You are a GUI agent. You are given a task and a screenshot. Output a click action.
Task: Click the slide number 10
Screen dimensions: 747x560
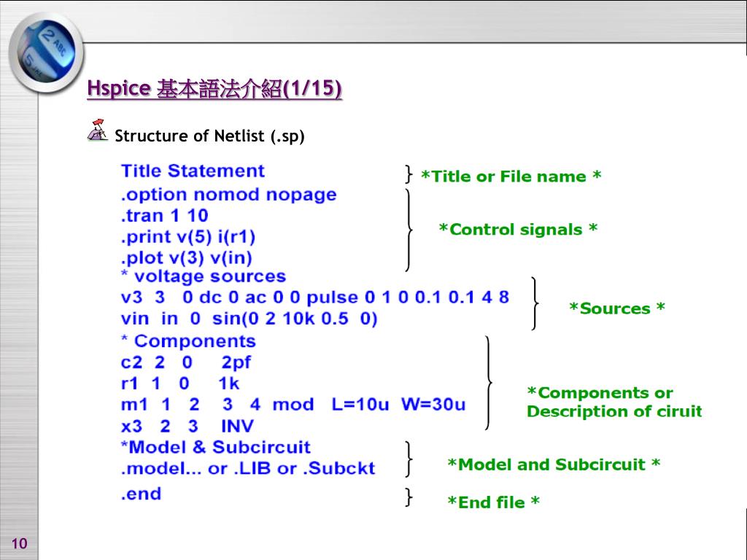[20, 543]
